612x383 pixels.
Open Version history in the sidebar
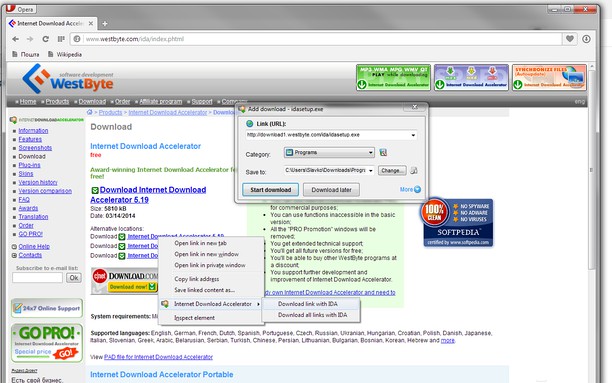point(38,182)
